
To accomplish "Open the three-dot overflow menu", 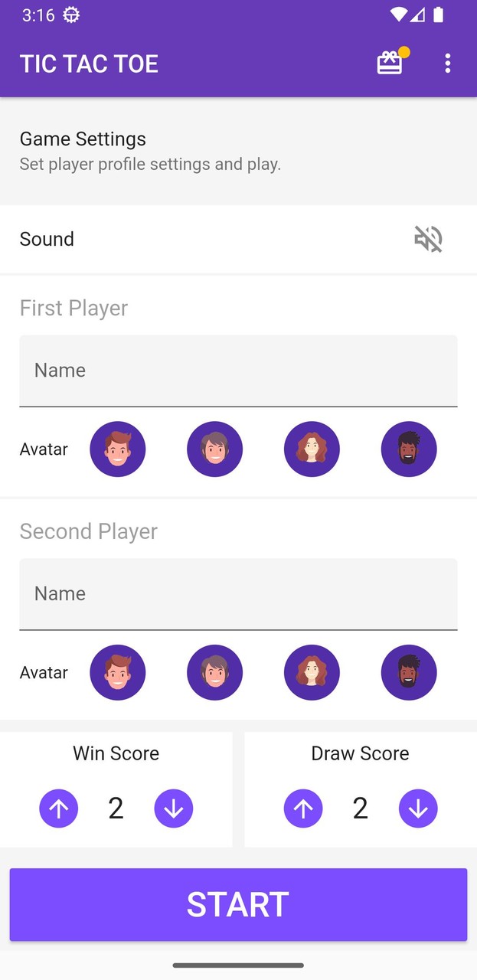I will tap(448, 63).
